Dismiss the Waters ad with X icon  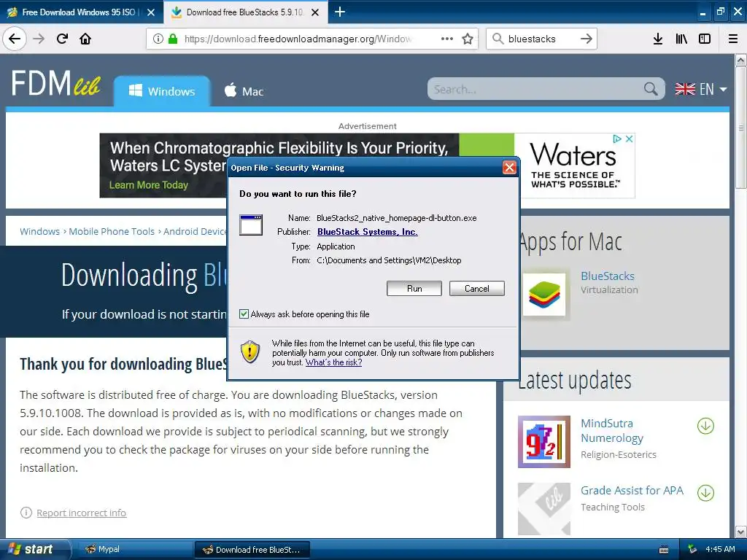(629, 139)
